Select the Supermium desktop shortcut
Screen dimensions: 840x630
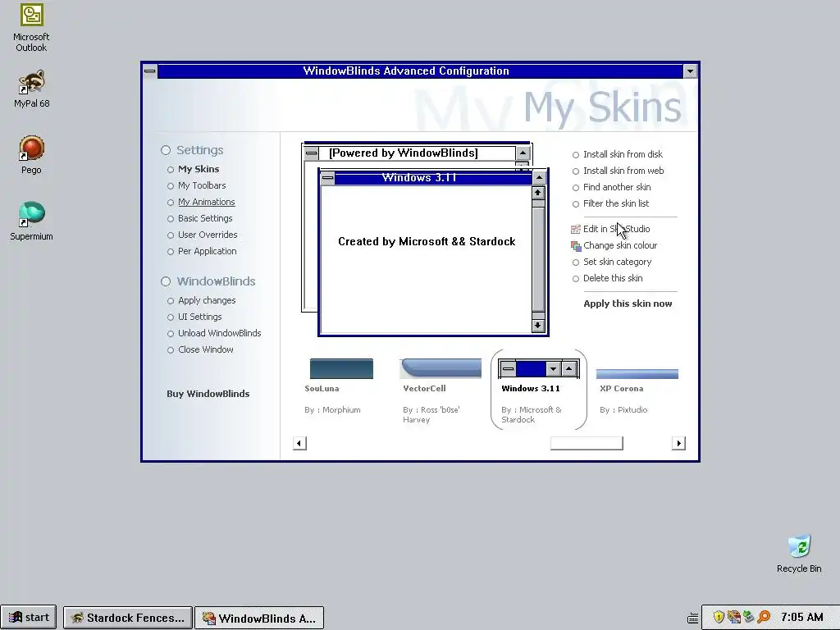point(31,221)
